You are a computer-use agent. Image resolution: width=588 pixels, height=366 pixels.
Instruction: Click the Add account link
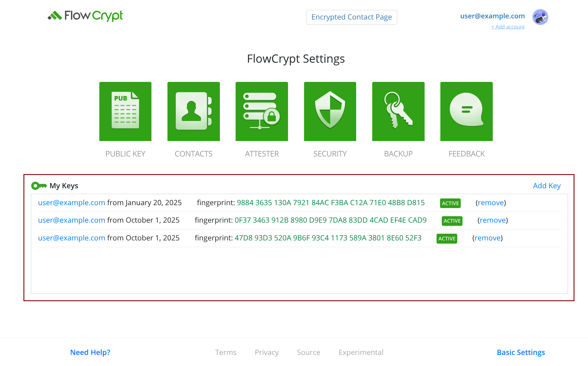pyautogui.click(x=508, y=27)
